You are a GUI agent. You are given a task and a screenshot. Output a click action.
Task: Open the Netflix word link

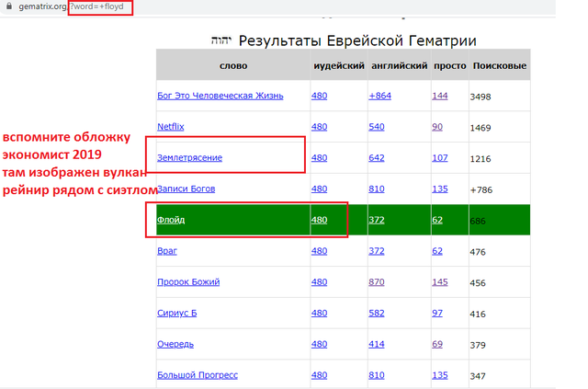point(171,127)
